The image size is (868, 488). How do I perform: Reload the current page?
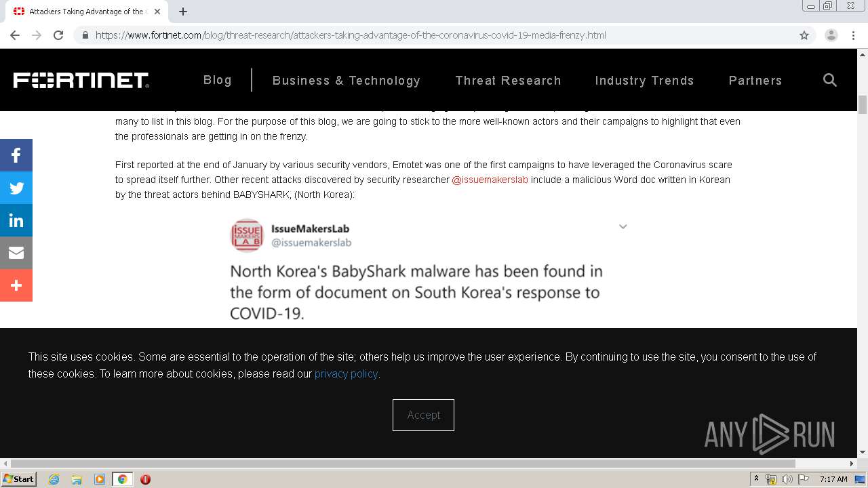coord(58,35)
